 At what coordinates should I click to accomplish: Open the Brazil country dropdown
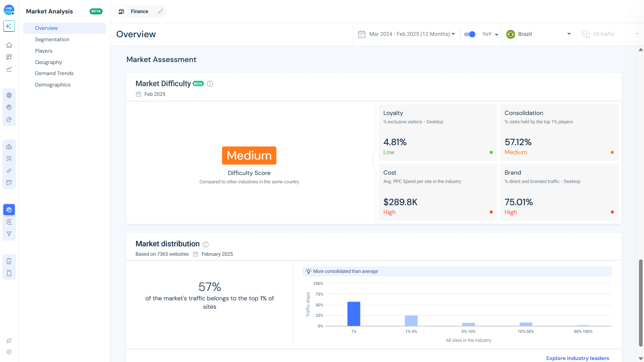(x=538, y=34)
